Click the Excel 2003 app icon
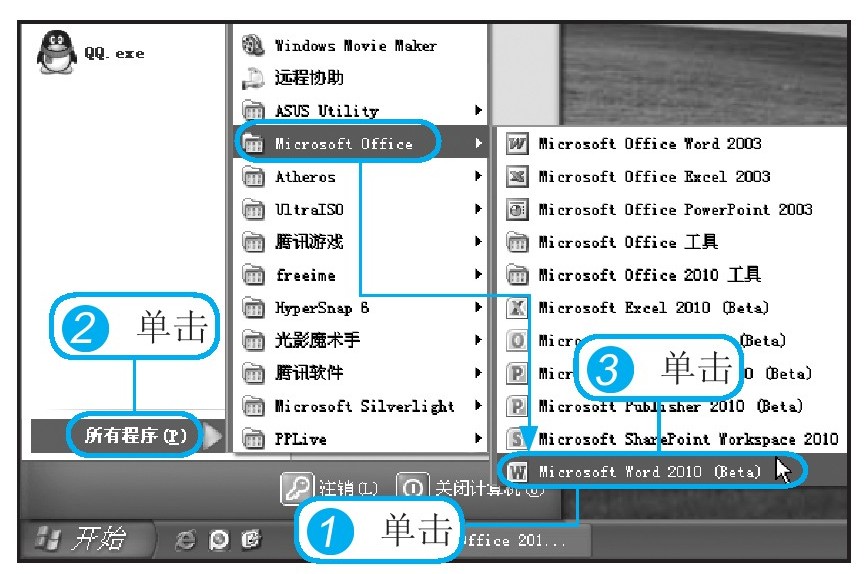This screenshot has width=864, height=574. pyautogui.click(x=517, y=176)
